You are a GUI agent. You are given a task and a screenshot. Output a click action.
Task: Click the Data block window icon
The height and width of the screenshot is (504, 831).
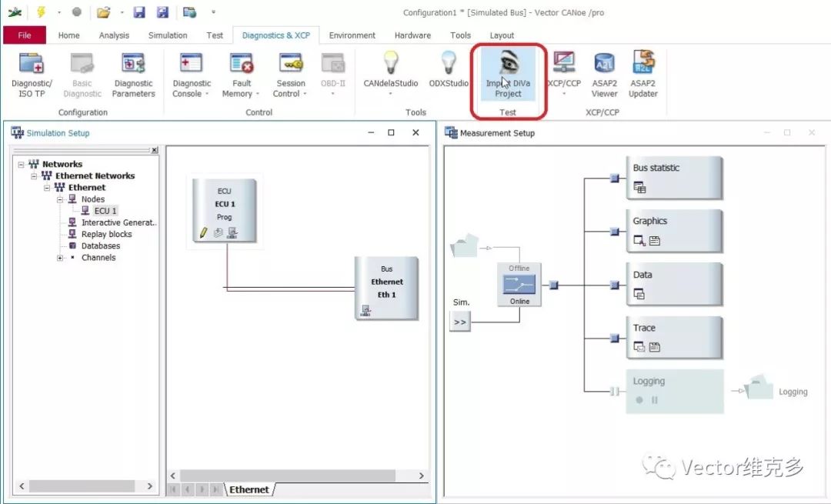pos(639,294)
